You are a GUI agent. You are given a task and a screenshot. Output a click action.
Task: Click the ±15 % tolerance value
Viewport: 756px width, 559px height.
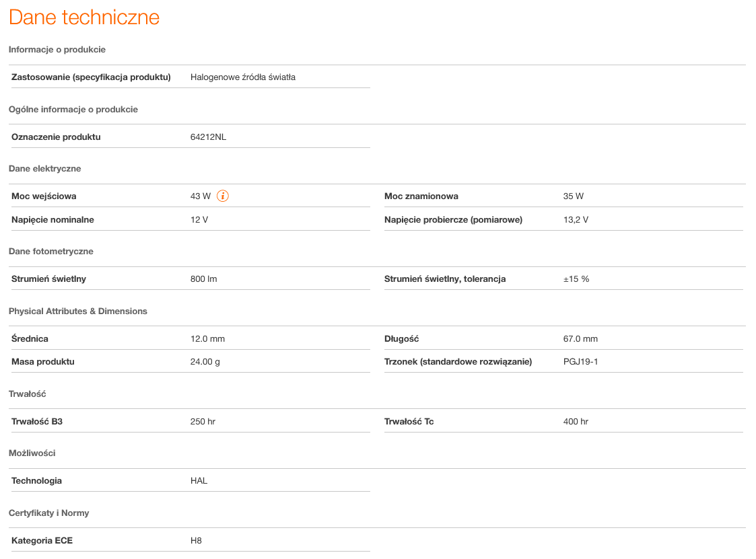click(576, 279)
